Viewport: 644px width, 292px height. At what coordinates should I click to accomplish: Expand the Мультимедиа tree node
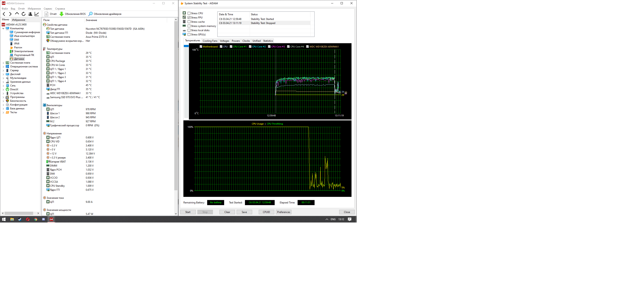tap(3, 78)
